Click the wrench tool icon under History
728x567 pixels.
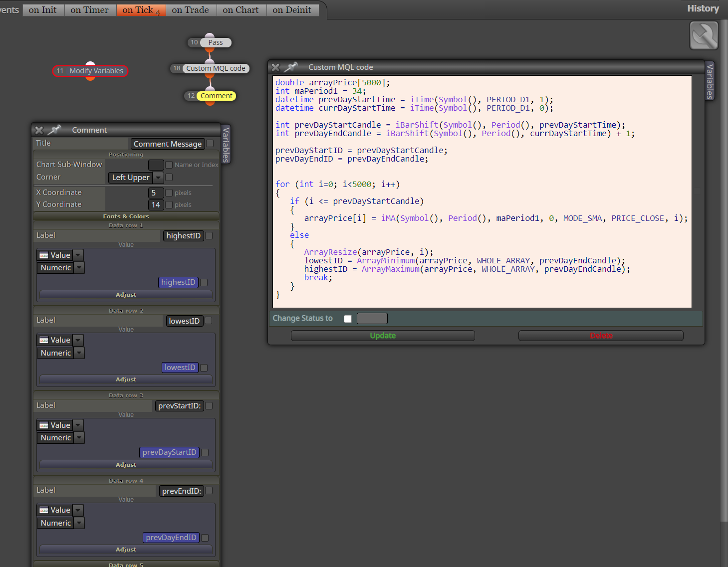(x=704, y=35)
